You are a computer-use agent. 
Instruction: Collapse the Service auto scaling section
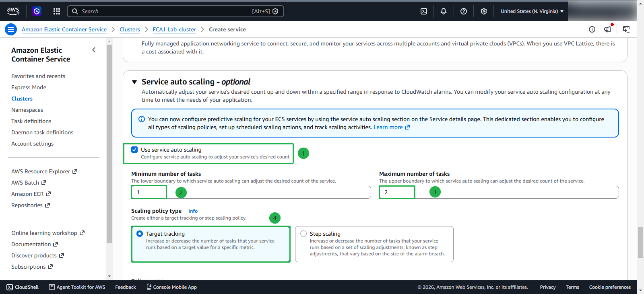(134, 82)
